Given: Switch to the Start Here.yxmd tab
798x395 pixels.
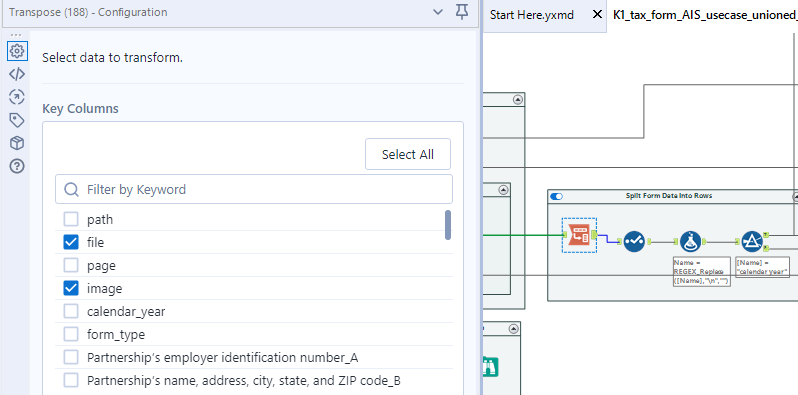Looking at the screenshot, I should 532,15.
